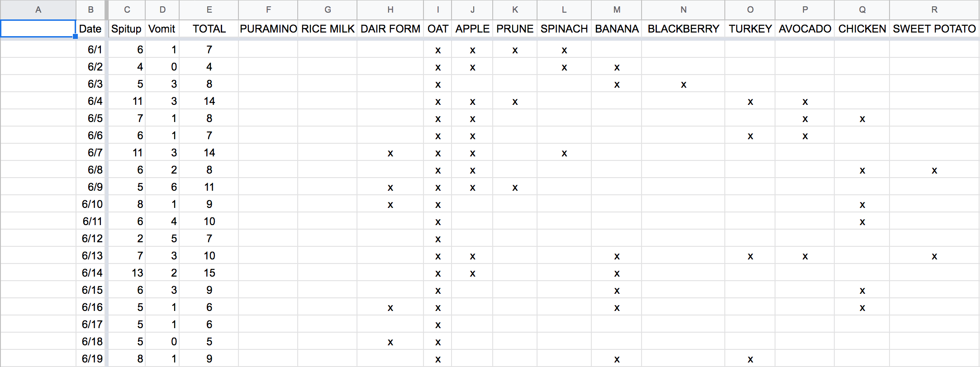Click the fill handle of selected cell A1
Image resolution: width=980 pixels, height=367 pixels.
(75, 37)
